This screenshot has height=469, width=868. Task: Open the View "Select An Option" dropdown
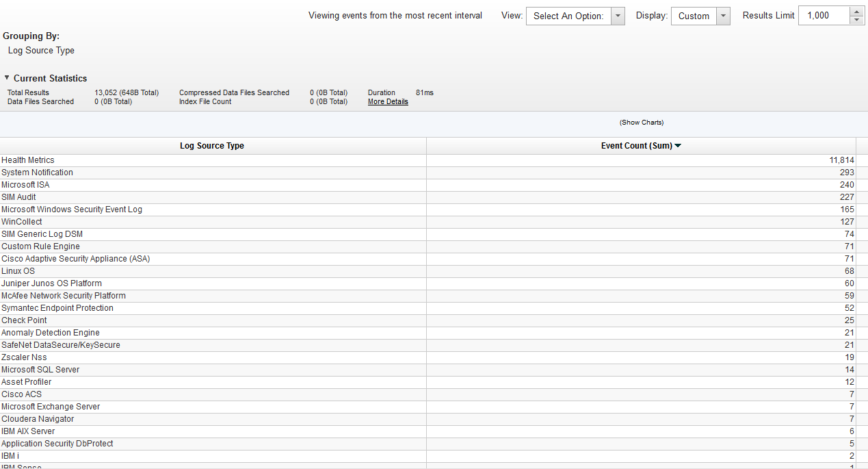pyautogui.click(x=617, y=15)
